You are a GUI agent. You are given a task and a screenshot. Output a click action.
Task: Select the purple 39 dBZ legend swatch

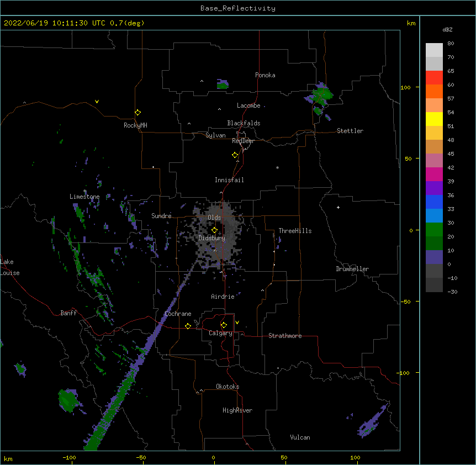pos(434,188)
